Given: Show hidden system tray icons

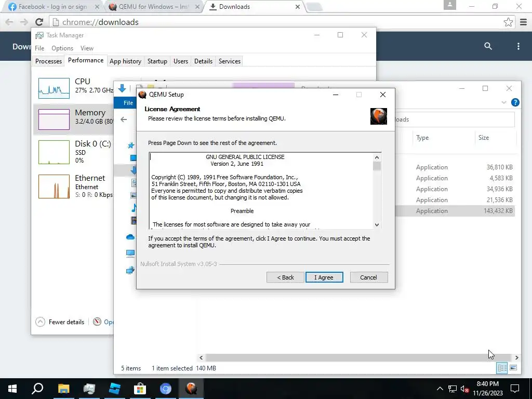Looking at the screenshot, I should point(440,389).
